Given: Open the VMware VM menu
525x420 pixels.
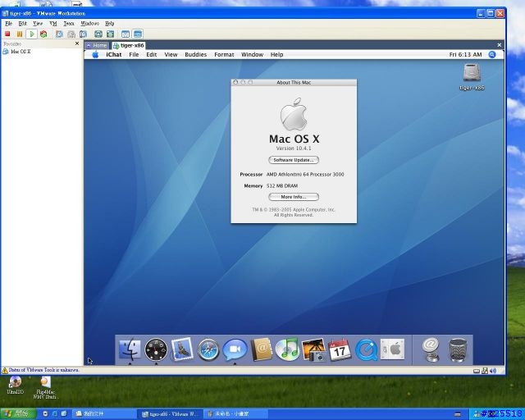Looking at the screenshot, I should click(x=52, y=24).
